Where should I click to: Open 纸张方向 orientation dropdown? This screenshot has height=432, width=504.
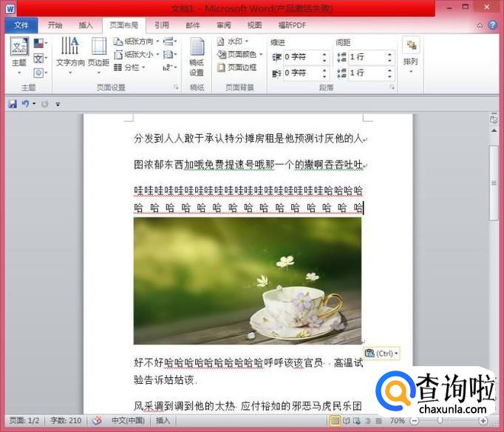click(136, 41)
